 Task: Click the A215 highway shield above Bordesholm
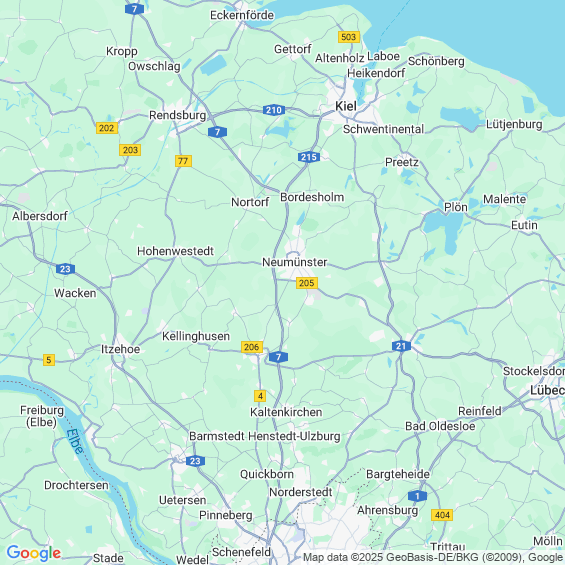click(309, 157)
